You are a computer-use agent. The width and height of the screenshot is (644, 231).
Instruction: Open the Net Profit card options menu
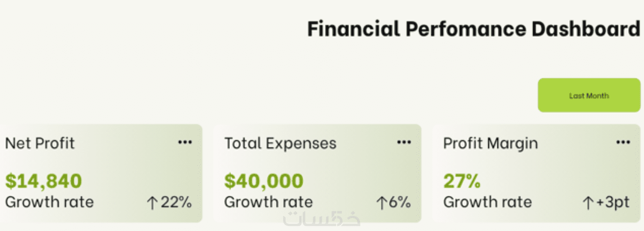pyautogui.click(x=185, y=143)
